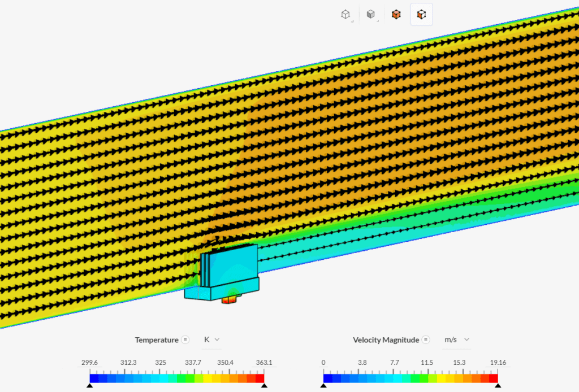Screen dimensions: 579x392
Task: Click the highlighted rightmost view cube icon
Action: 421,14
